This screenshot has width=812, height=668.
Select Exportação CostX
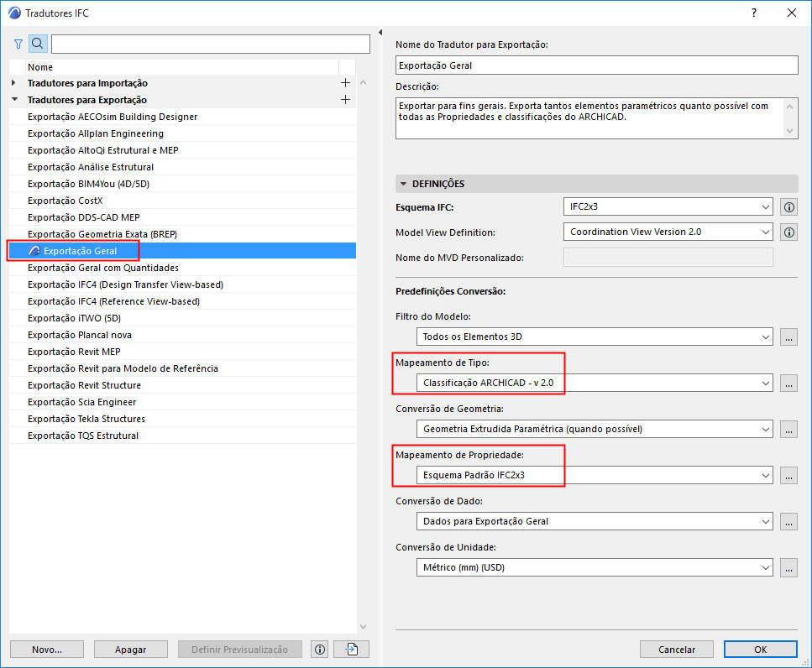(182, 201)
